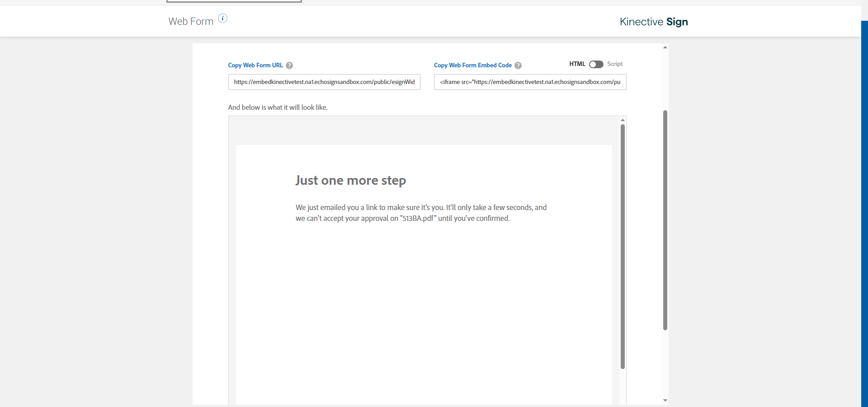Click the Copy Web Form URL link
868x407 pixels.
pos(255,65)
